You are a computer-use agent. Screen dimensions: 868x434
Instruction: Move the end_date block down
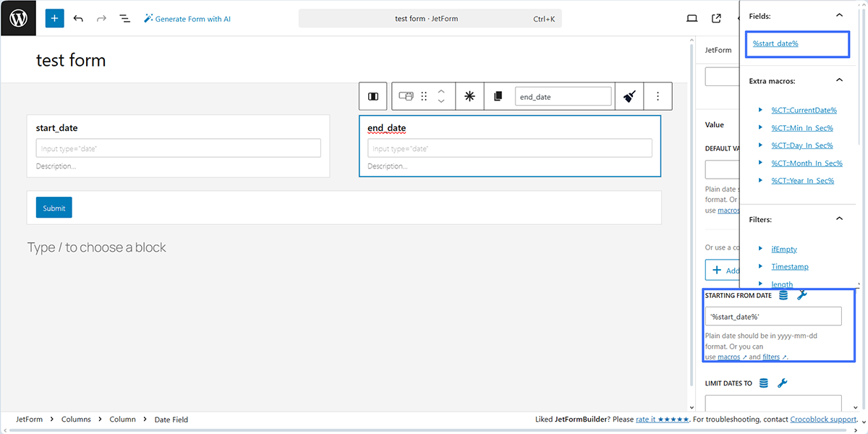click(441, 102)
